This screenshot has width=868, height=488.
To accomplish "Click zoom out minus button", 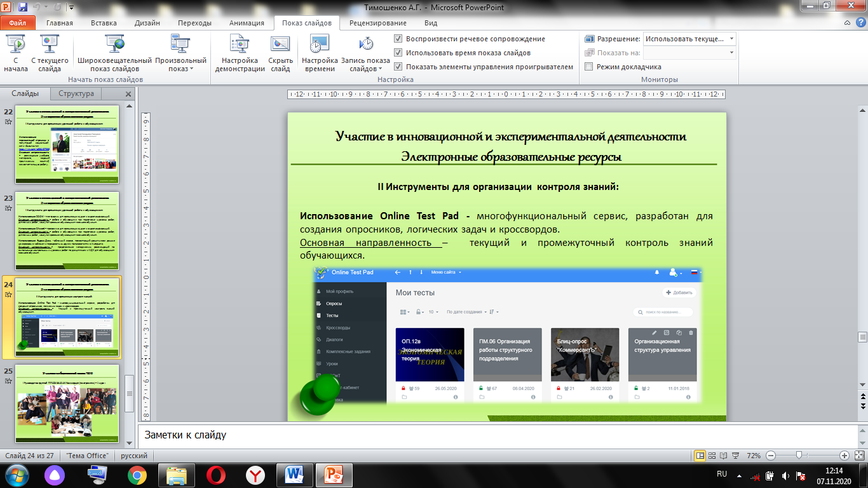I will (x=770, y=456).
